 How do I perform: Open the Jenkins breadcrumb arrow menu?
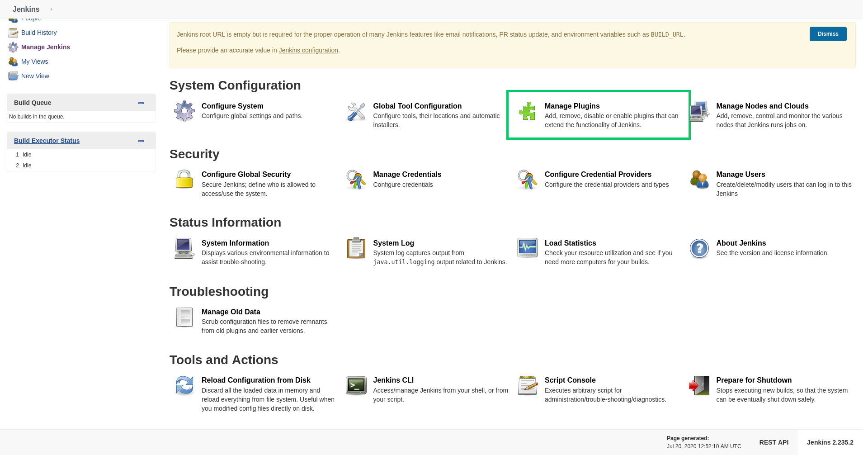click(51, 9)
